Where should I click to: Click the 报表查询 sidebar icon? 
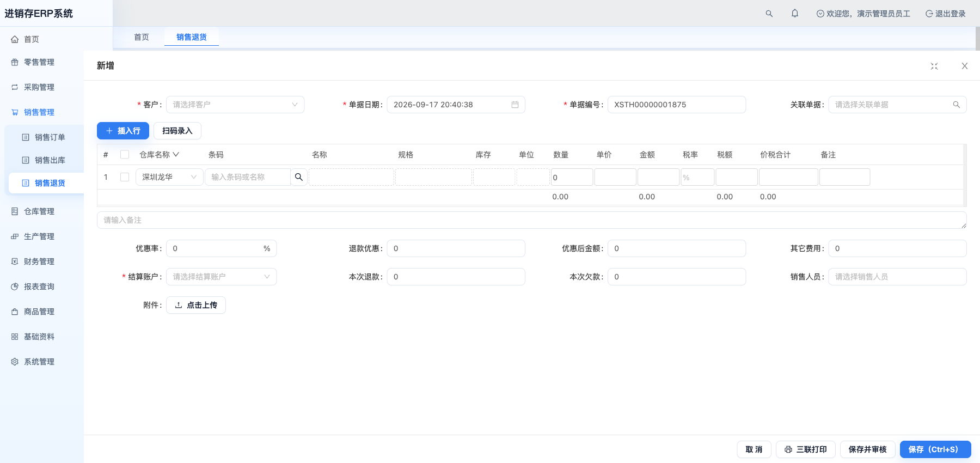pyautogui.click(x=15, y=287)
